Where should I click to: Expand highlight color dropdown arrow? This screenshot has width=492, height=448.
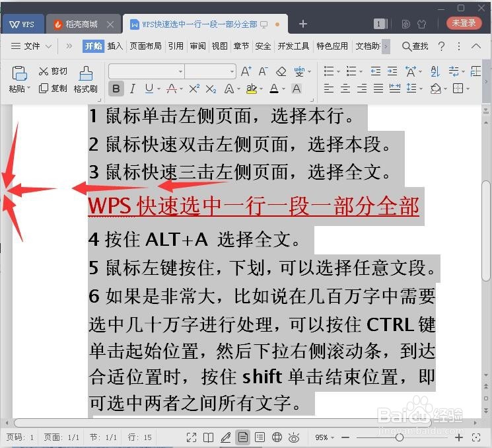261,89
